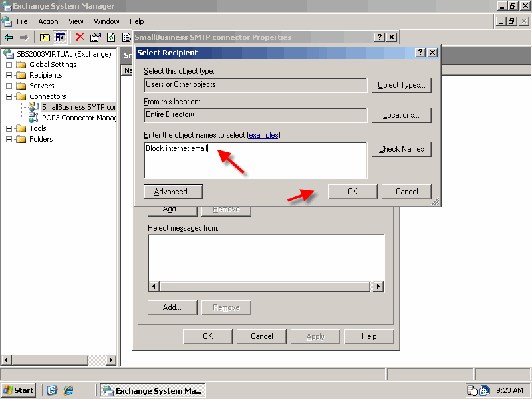The image size is (532, 399).
Task: Click the 'Entire Directory' location field
Action: pyautogui.click(x=255, y=115)
